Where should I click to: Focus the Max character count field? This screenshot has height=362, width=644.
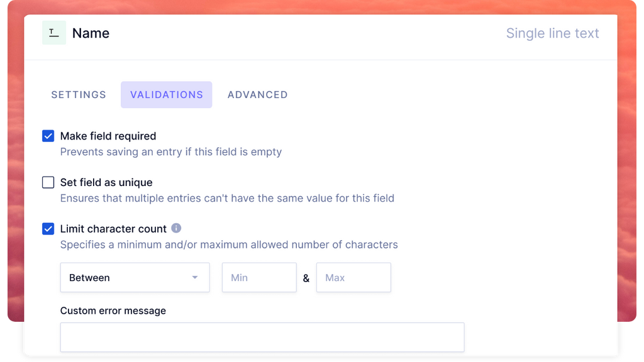[353, 277]
